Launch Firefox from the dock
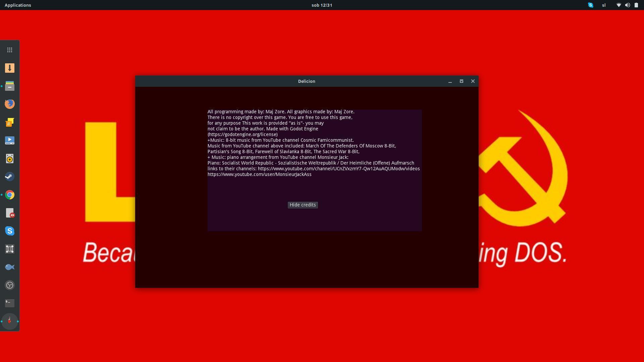644x362 pixels. click(10, 104)
